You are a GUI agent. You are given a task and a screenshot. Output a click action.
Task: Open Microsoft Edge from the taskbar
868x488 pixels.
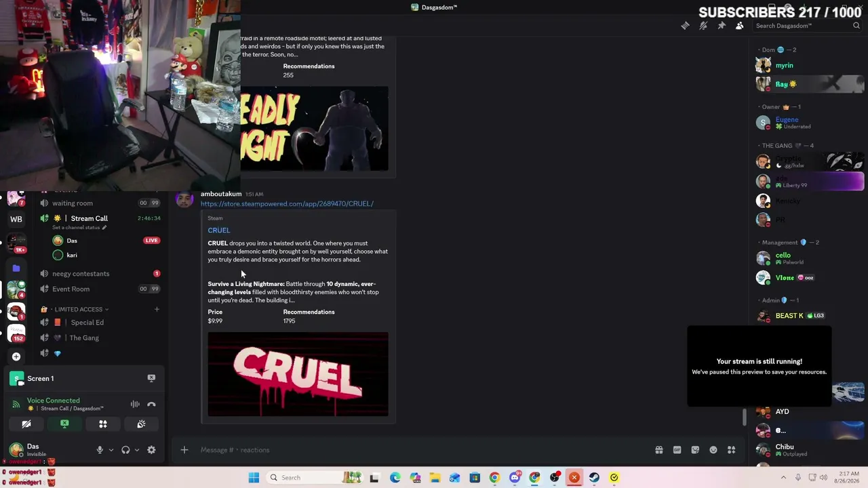click(x=395, y=478)
